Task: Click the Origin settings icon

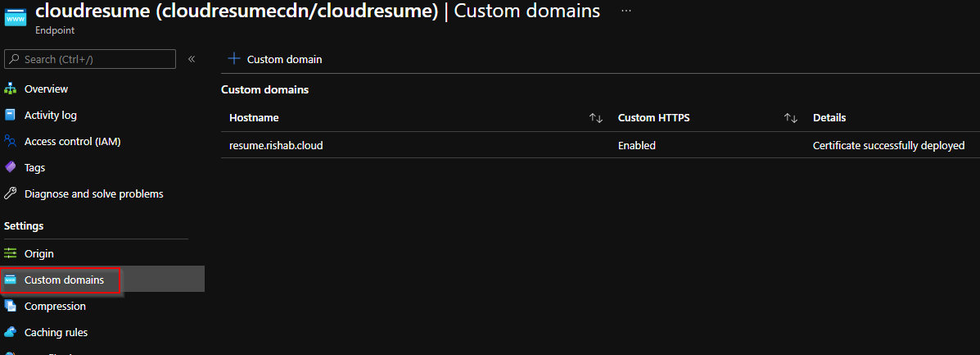Action: [x=10, y=253]
